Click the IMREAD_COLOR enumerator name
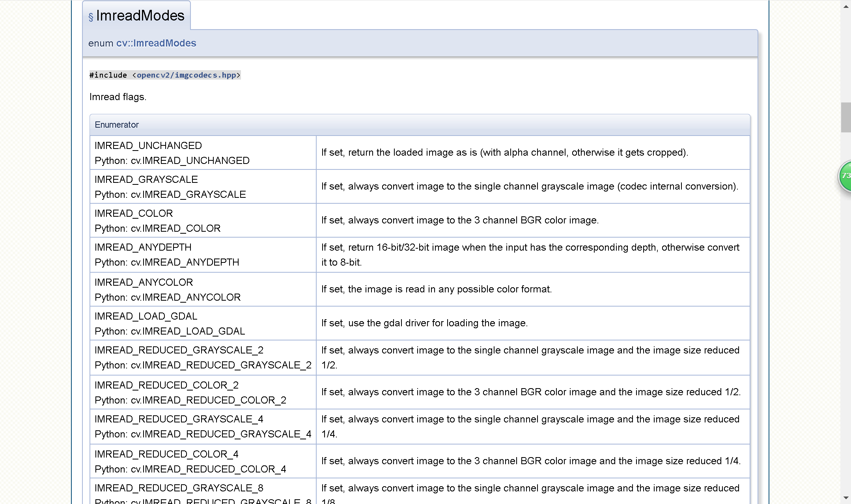 (134, 213)
